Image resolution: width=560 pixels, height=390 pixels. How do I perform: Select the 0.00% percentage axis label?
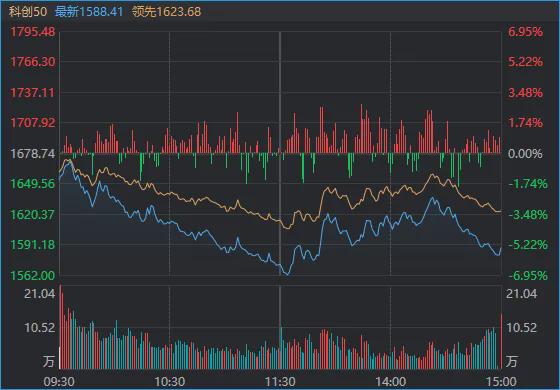pyautogui.click(x=525, y=154)
